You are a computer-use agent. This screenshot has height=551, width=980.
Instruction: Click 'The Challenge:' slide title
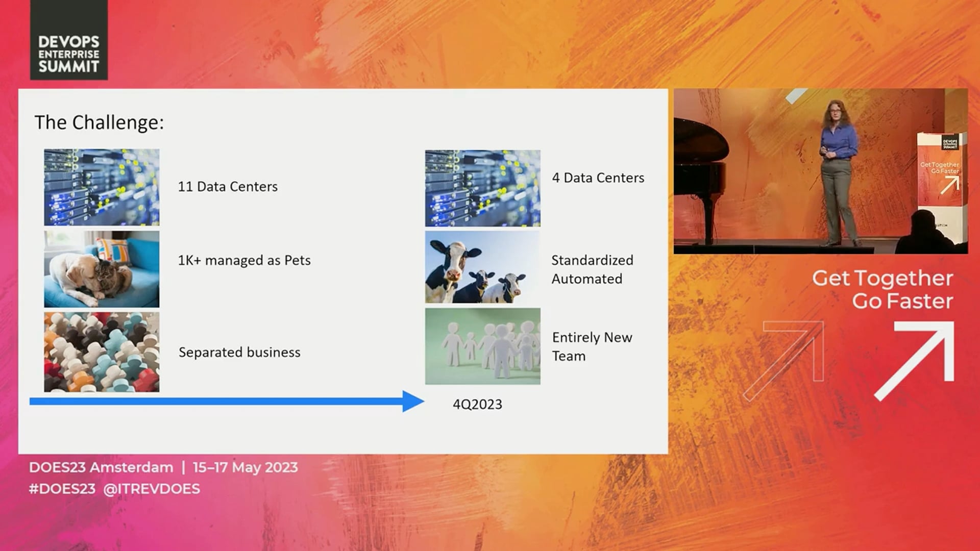[99, 122]
